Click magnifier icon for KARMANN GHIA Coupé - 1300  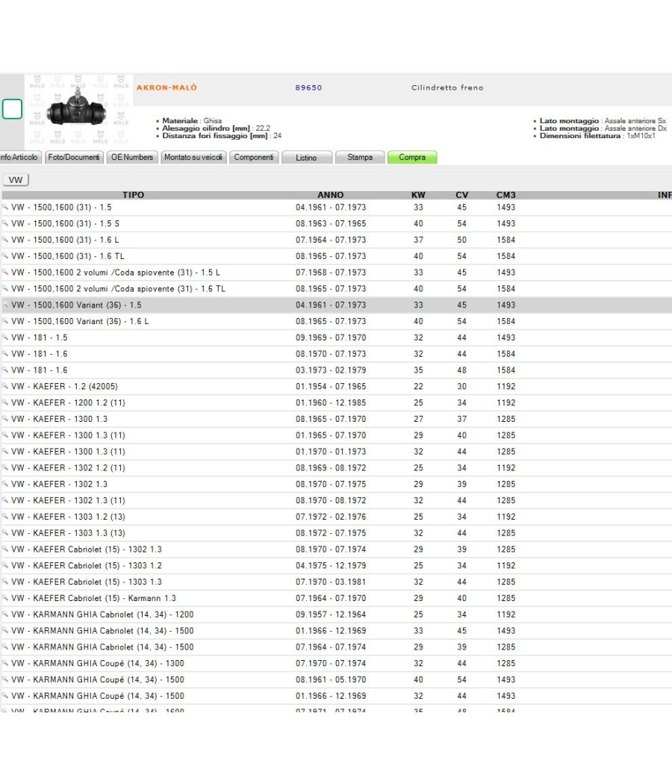point(5,664)
